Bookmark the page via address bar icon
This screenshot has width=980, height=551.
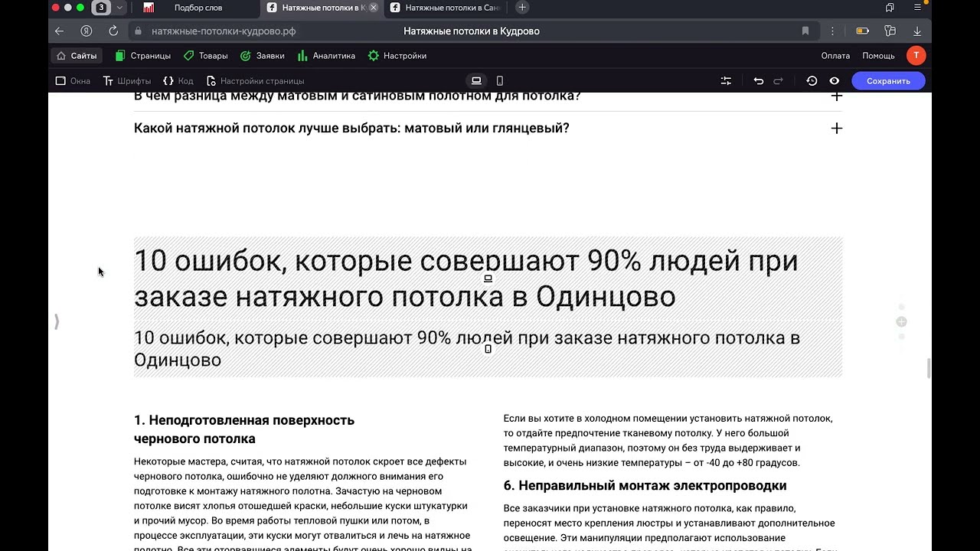[x=805, y=31]
